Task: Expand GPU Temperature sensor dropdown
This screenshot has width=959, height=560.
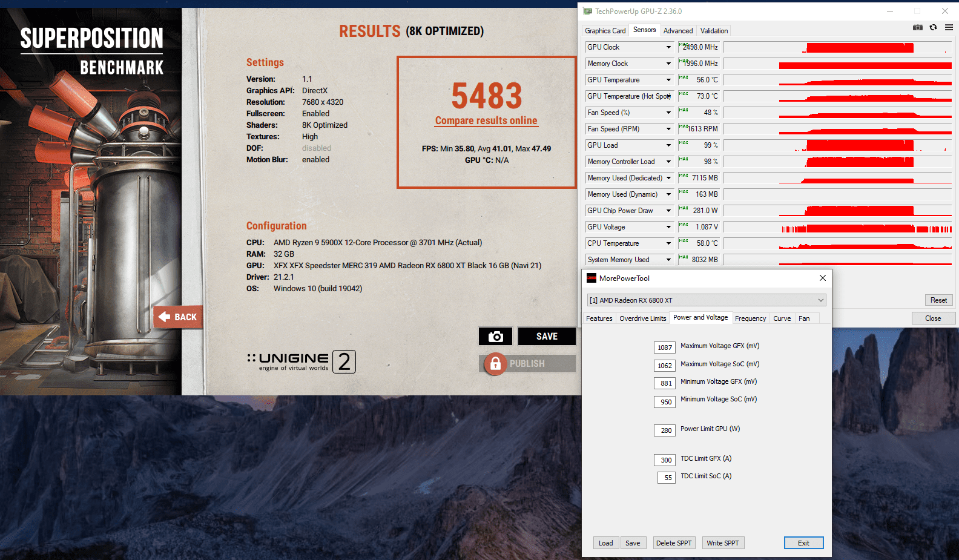Action: coord(668,80)
